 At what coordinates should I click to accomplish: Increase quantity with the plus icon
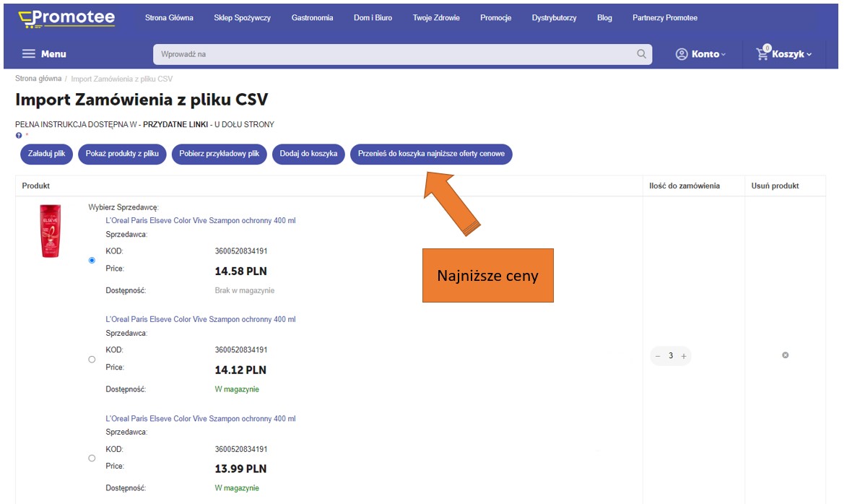(x=684, y=356)
